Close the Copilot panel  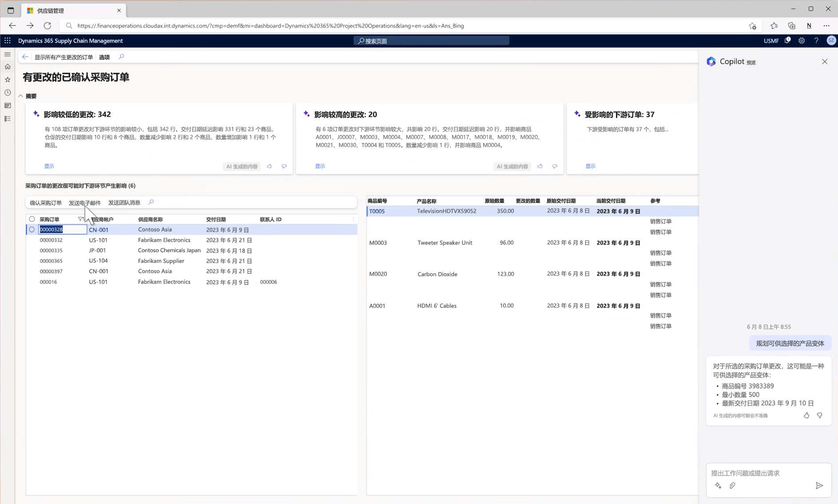(825, 62)
